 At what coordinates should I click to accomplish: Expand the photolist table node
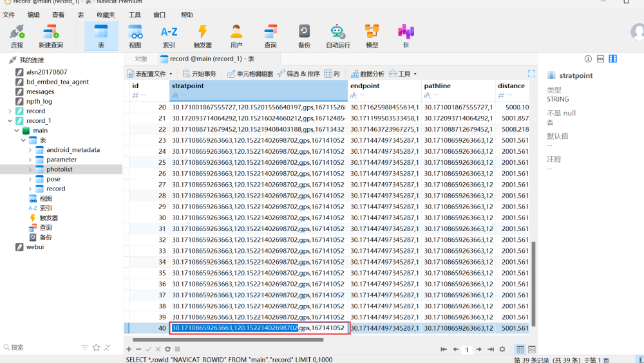click(30, 169)
